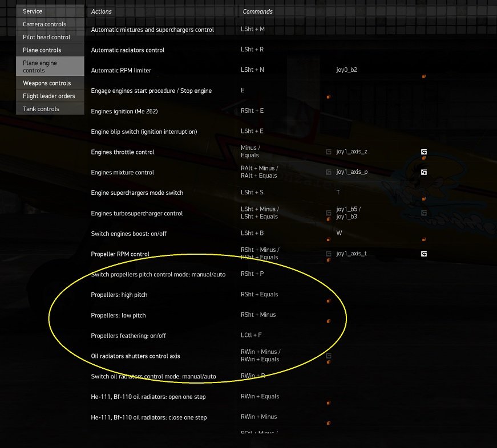Select Plane engine controls category
The image size is (497, 448).
click(50, 66)
